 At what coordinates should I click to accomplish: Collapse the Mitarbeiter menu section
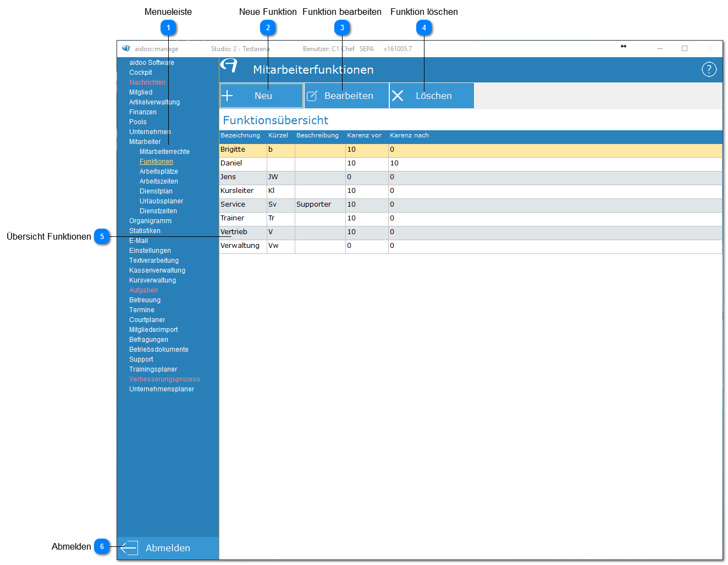(145, 142)
